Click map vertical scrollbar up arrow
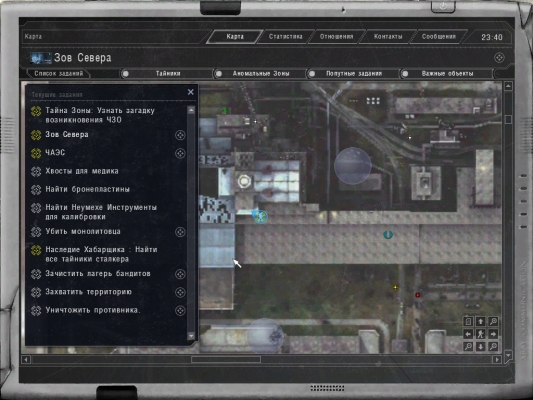The height and width of the screenshot is (400, 533). tap(508, 86)
